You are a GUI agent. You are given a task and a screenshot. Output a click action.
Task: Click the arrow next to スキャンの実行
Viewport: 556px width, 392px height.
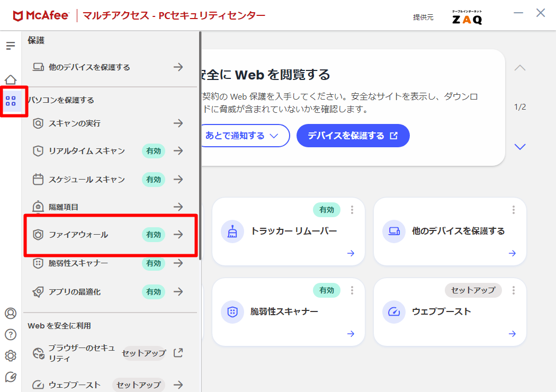click(178, 123)
